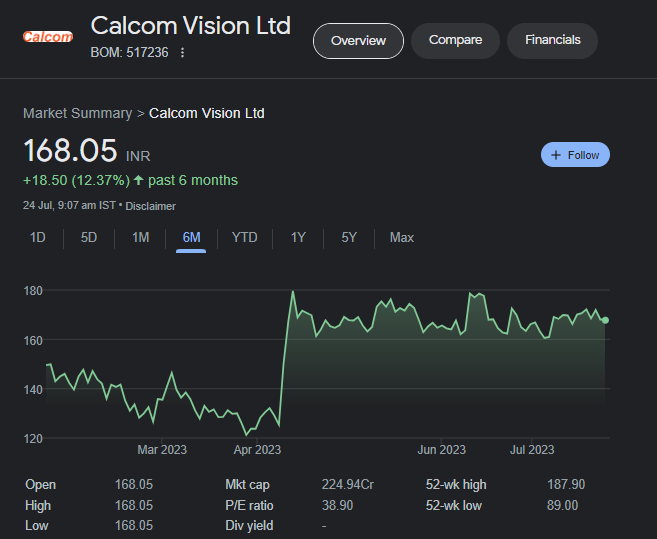Click the 168.05 current price
657x539 pixels.
[70, 150]
